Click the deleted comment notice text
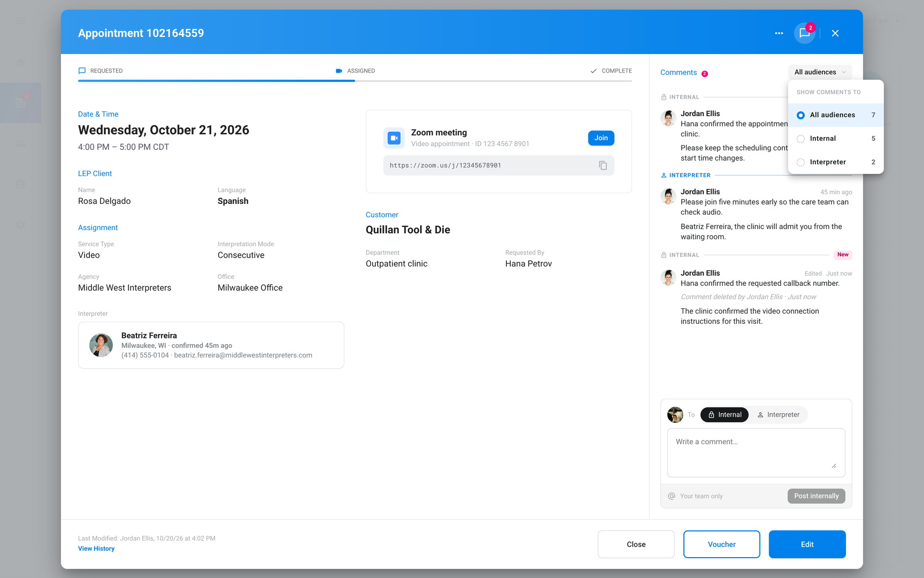The width and height of the screenshot is (924, 578). [x=749, y=297]
